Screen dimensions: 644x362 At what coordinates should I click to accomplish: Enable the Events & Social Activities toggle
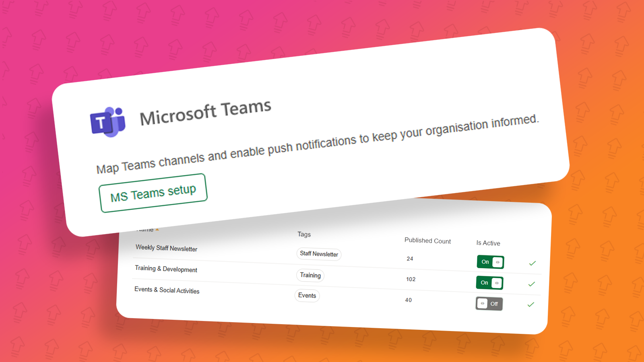(489, 304)
